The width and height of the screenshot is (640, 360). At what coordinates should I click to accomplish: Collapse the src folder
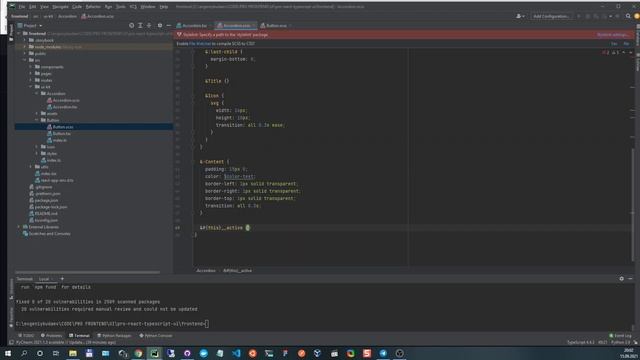(x=25, y=60)
